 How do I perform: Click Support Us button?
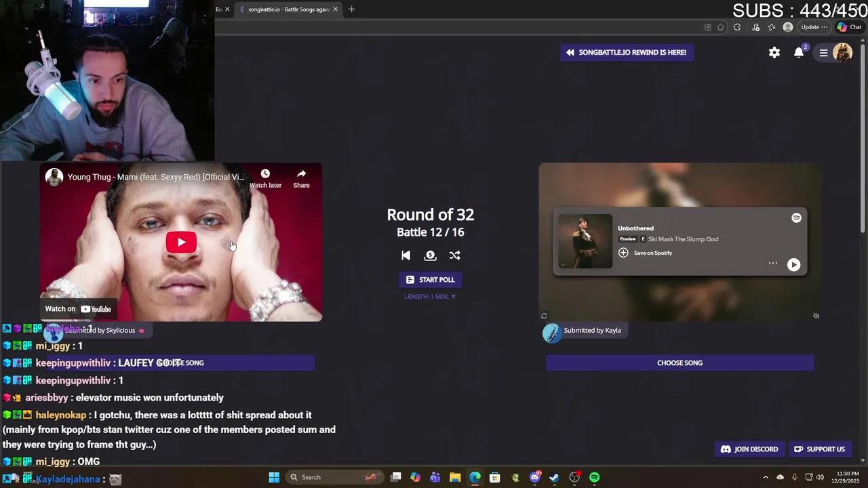(x=819, y=449)
